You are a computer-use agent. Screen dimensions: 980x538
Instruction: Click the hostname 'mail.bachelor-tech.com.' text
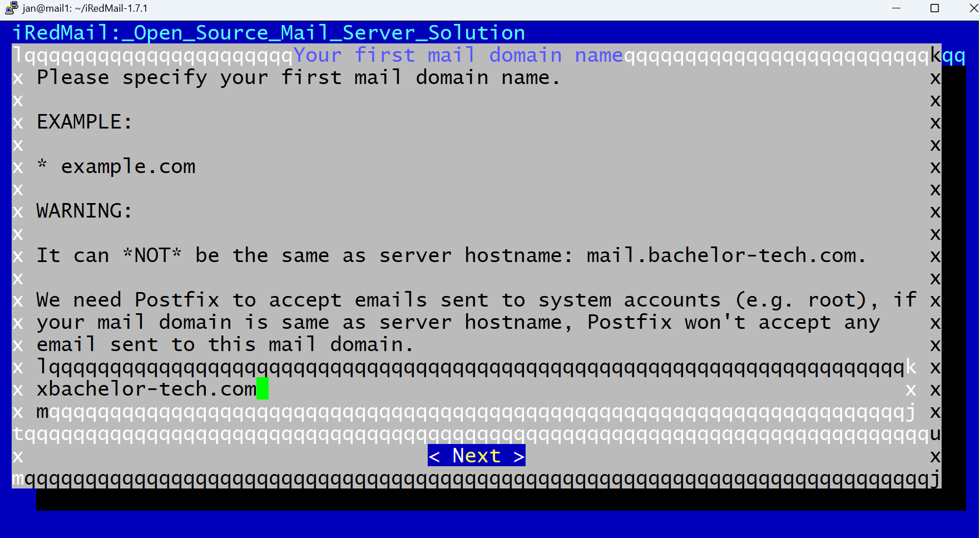(726, 255)
